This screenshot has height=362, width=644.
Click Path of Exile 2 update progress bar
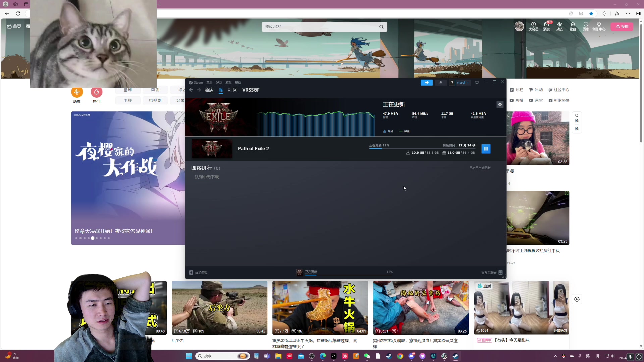[x=422, y=149]
